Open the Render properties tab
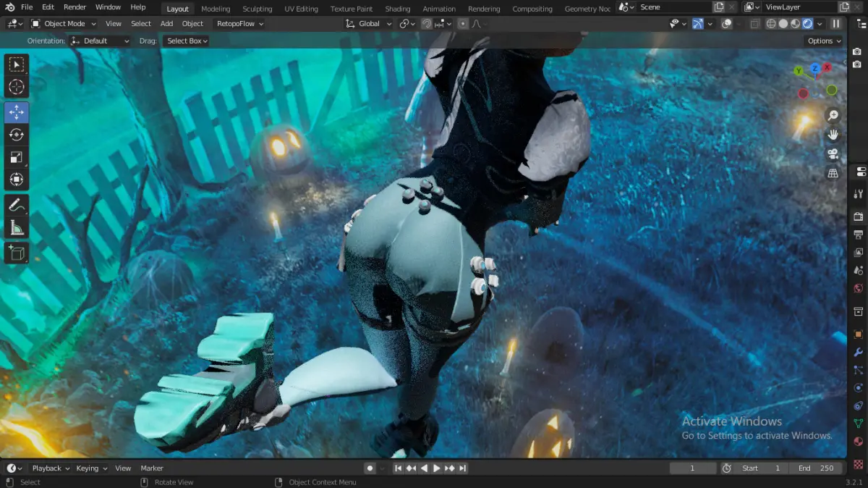Image resolution: width=868 pixels, height=488 pixels. click(859, 216)
